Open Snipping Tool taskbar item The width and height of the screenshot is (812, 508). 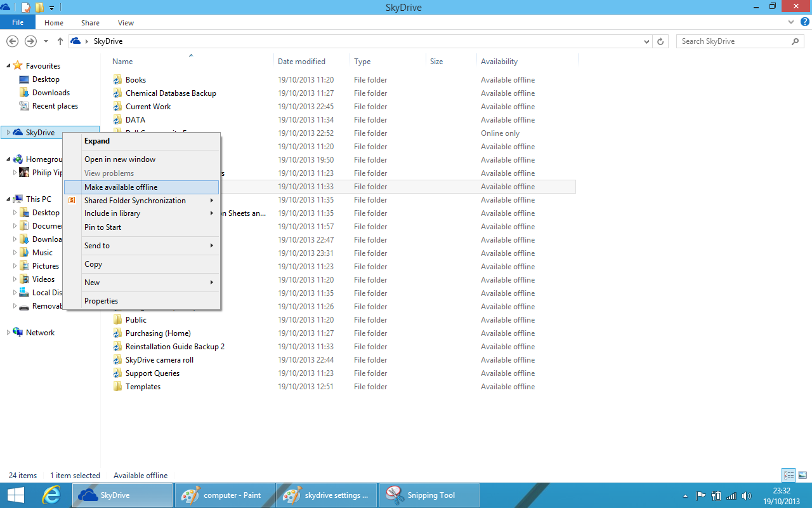pos(429,495)
